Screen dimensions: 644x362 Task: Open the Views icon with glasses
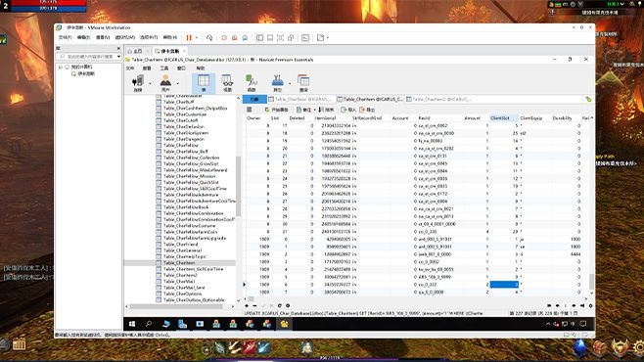click(x=227, y=83)
